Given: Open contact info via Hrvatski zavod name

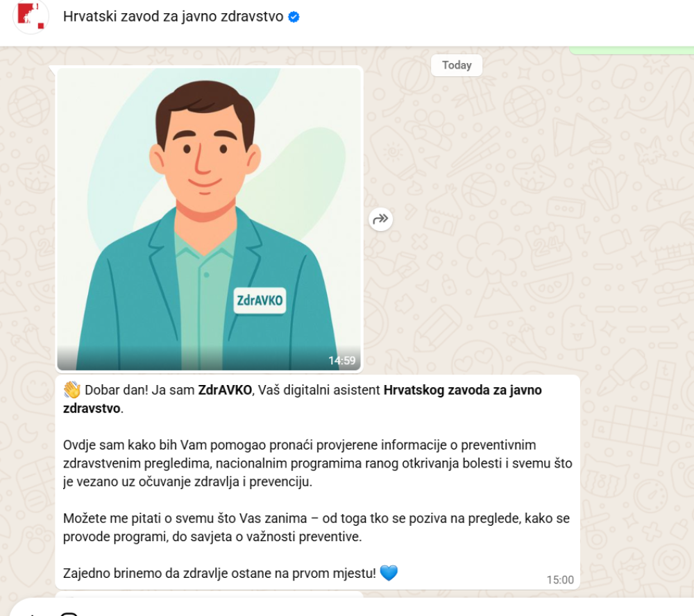Looking at the screenshot, I should point(173,17).
